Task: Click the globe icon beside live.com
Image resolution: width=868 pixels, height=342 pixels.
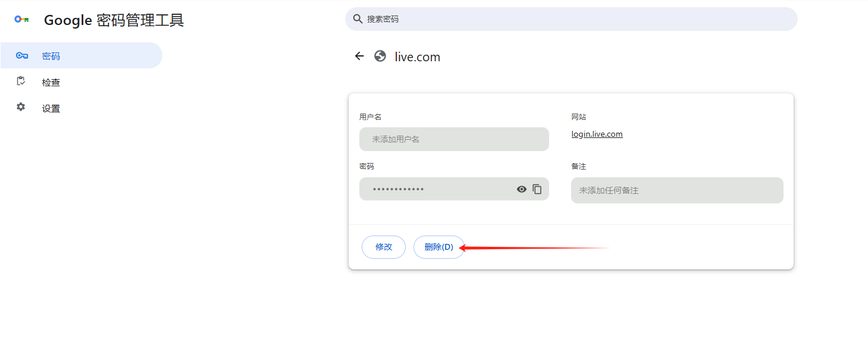Action: tap(380, 56)
